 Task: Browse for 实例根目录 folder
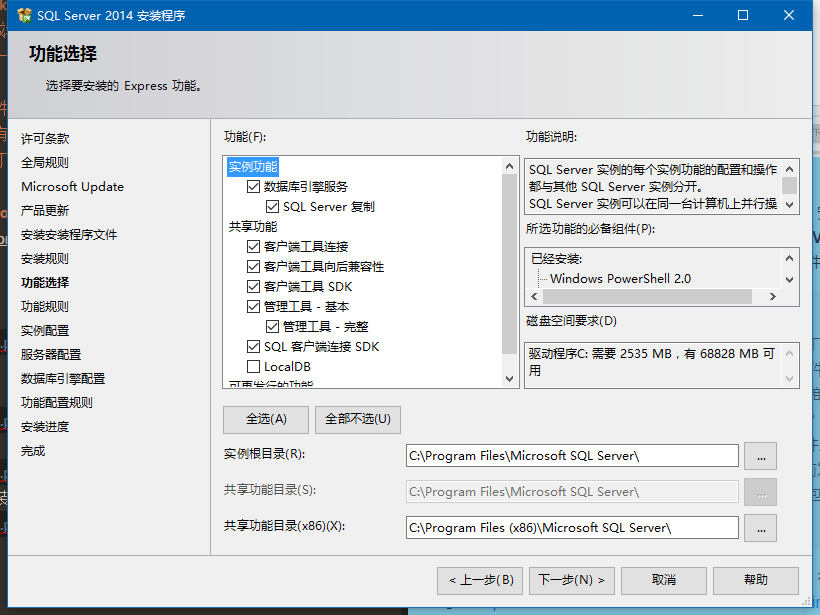coord(761,456)
